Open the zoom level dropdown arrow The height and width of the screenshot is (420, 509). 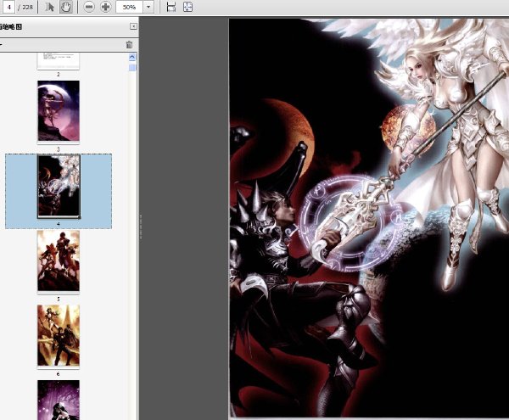click(x=148, y=7)
